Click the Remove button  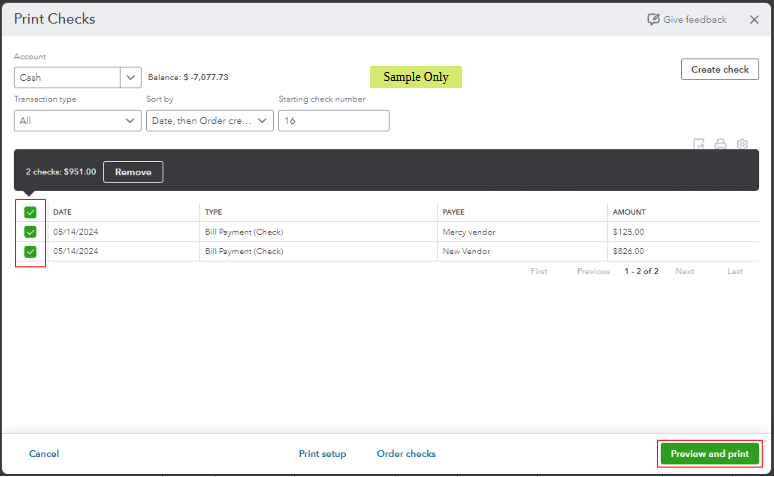coord(133,172)
